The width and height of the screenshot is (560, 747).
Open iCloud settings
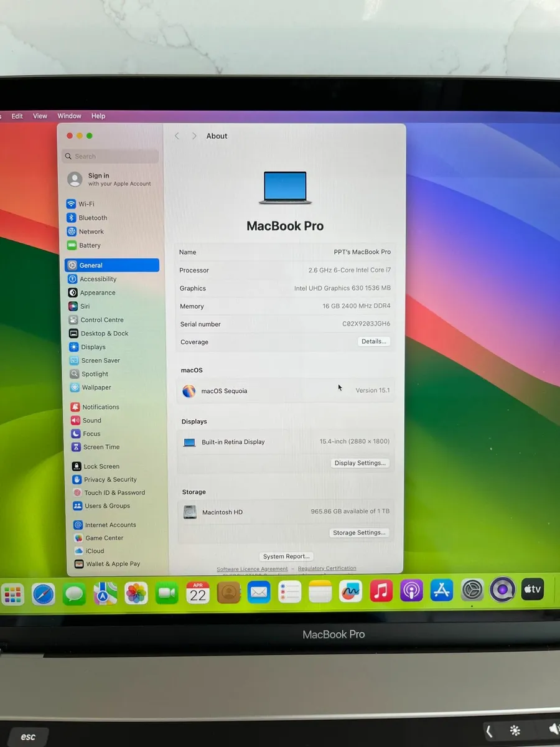[x=90, y=551]
